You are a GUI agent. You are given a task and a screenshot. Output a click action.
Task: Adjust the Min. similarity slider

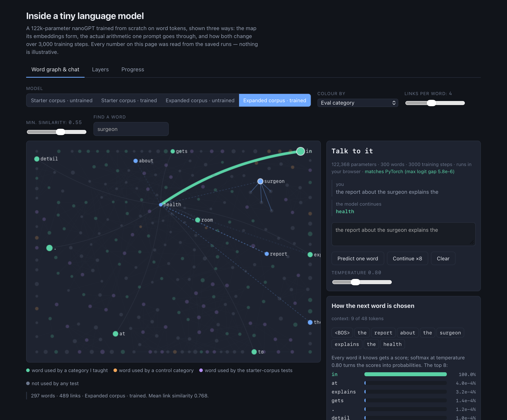pos(56,132)
